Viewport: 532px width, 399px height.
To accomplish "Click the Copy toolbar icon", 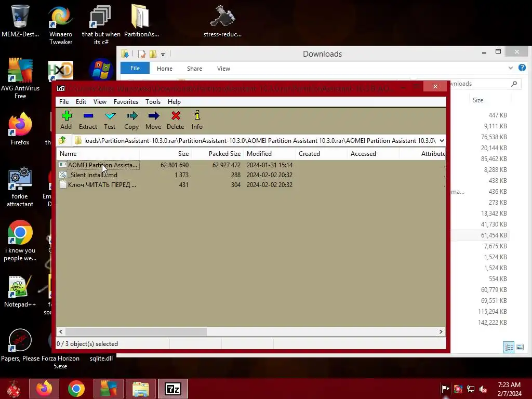I will pyautogui.click(x=131, y=120).
